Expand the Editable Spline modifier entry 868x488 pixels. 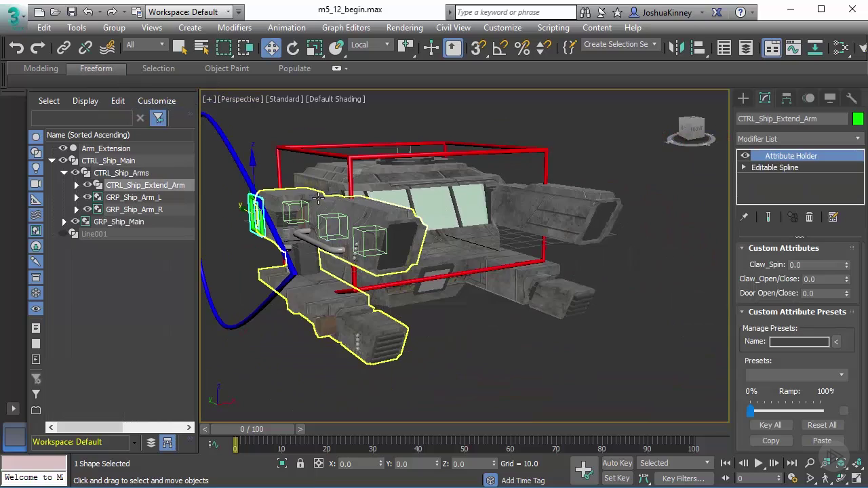click(744, 167)
